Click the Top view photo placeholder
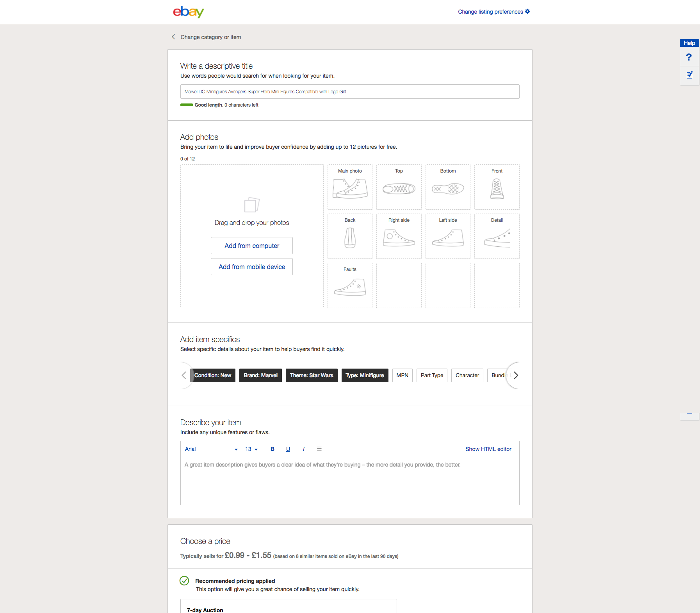 (x=399, y=187)
